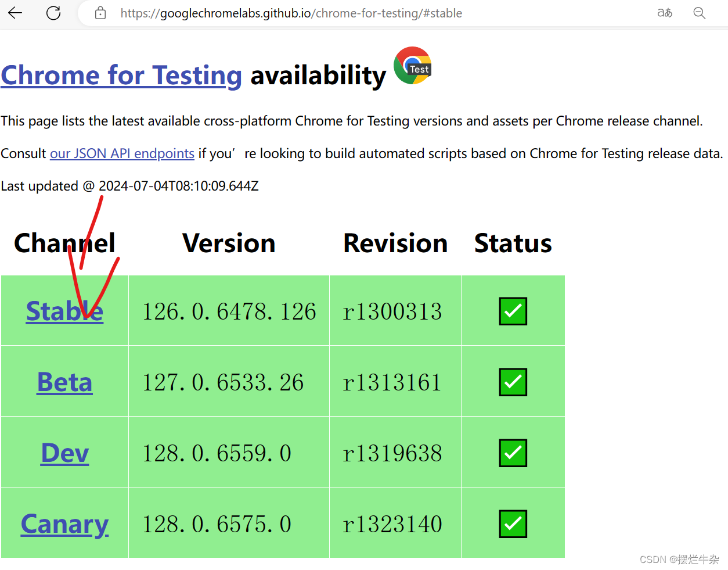Click the zoom magnifier icon
Screen dimensions: 728x570
coord(700,13)
